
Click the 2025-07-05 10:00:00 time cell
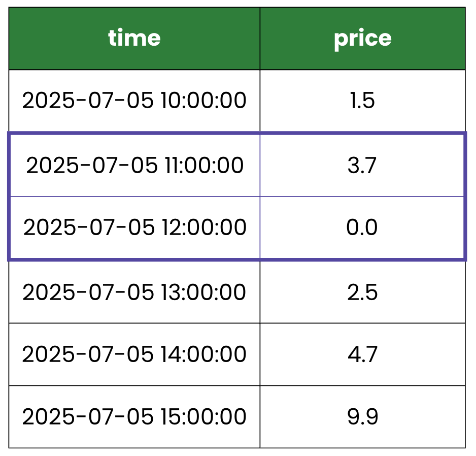click(134, 101)
